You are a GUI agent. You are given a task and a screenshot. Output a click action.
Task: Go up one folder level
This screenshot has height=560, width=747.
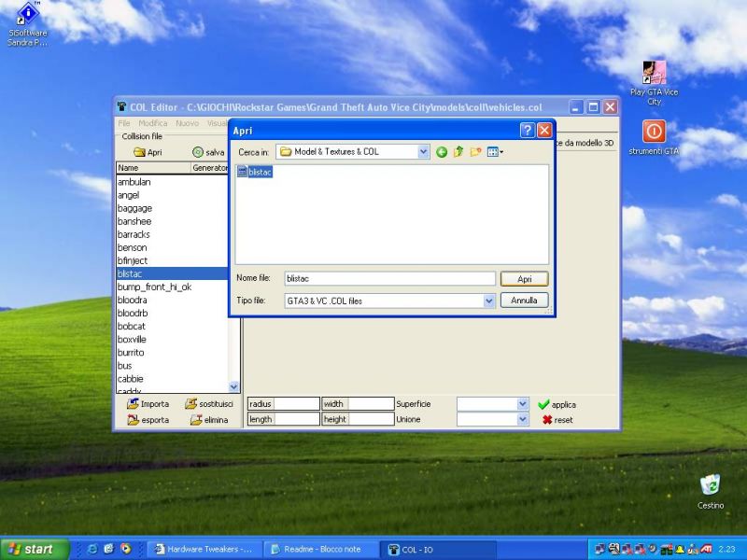tap(458, 152)
